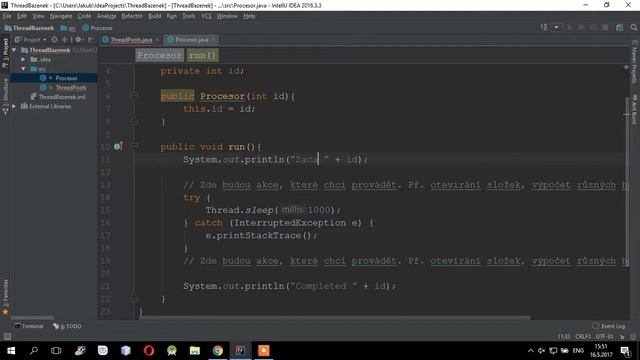Click the src breadcrumb in navigation bar
This screenshot has height=360, width=640.
(x=68, y=28)
